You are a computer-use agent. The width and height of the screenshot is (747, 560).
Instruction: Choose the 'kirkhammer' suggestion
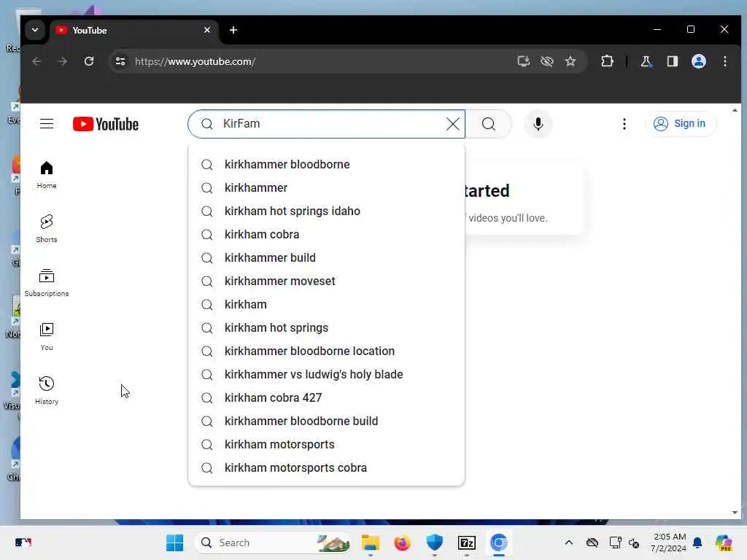(x=326, y=187)
